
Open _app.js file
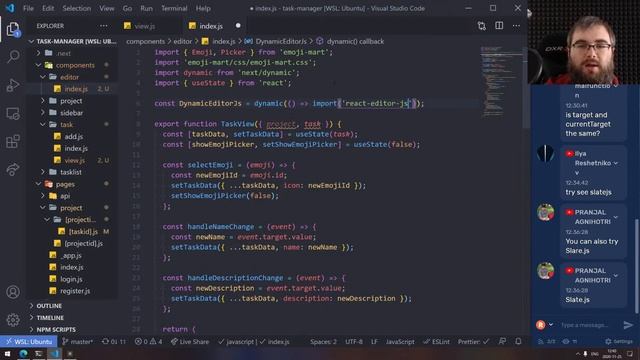(x=71, y=256)
